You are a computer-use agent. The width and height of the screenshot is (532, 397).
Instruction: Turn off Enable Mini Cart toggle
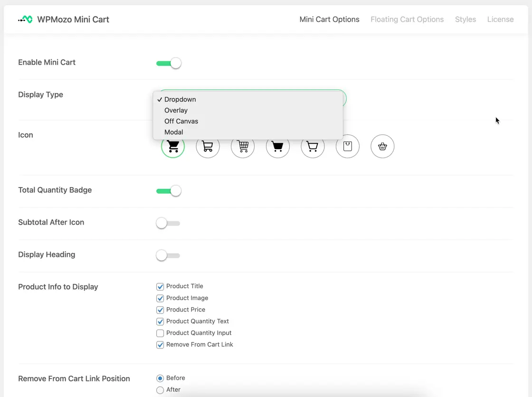click(x=169, y=63)
